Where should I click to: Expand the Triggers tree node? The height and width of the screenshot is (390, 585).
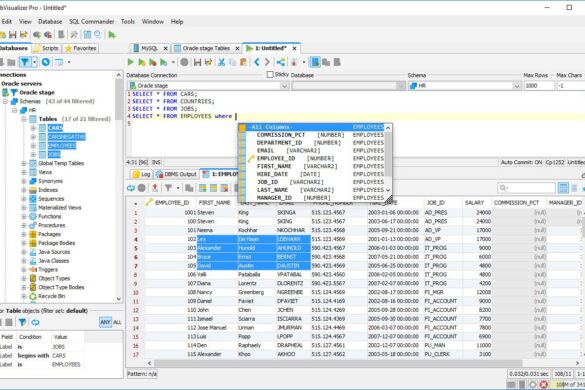tap(24, 270)
